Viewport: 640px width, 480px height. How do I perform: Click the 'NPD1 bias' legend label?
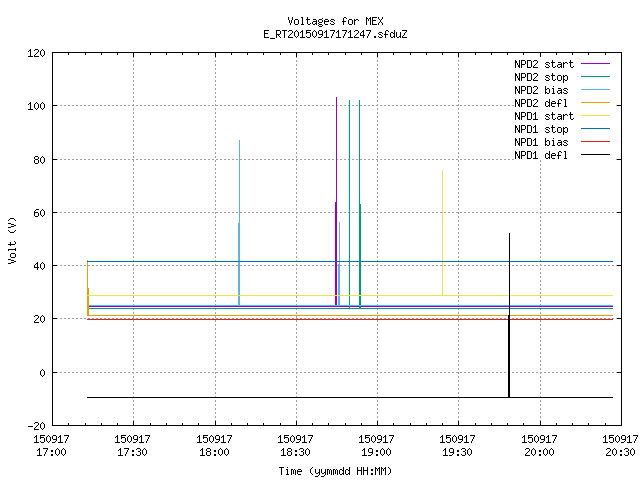(x=541, y=142)
